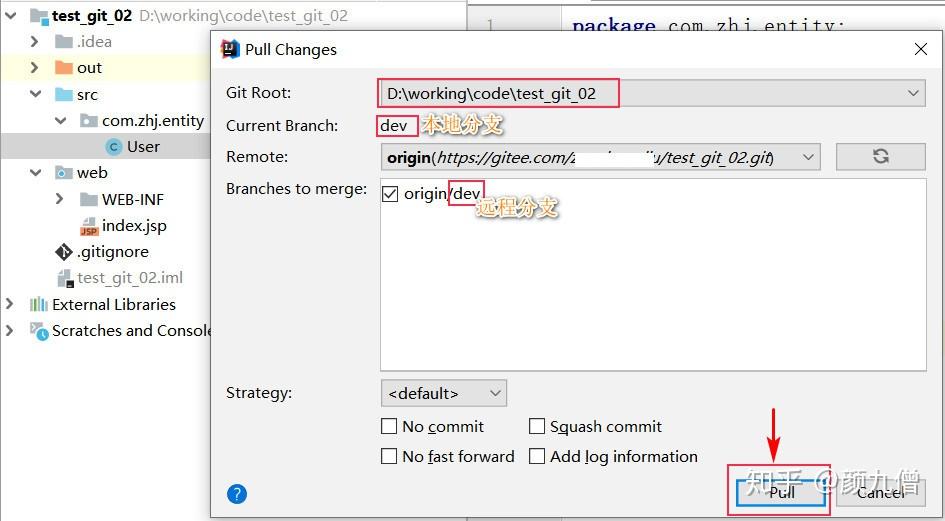
Task: Select the User class tree row
Action: click(x=105, y=147)
